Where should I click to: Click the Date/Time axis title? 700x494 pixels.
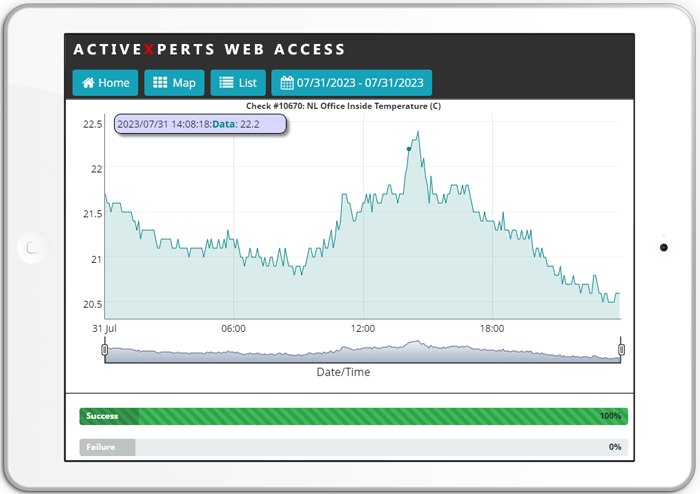(343, 372)
